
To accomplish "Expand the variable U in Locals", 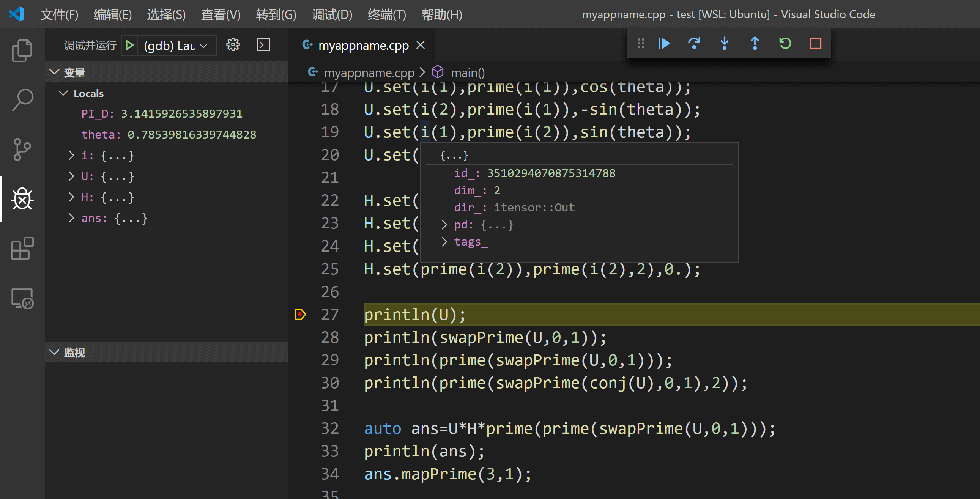I will [71, 176].
